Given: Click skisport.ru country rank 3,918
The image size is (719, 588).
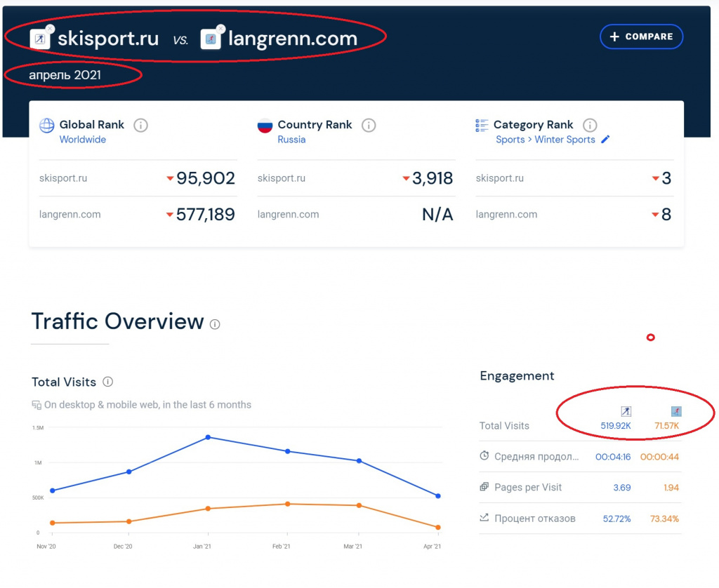Looking at the screenshot, I should pos(433,178).
